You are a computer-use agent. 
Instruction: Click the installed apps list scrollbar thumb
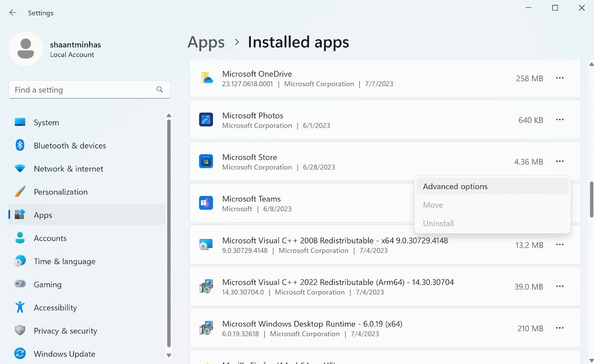591,199
